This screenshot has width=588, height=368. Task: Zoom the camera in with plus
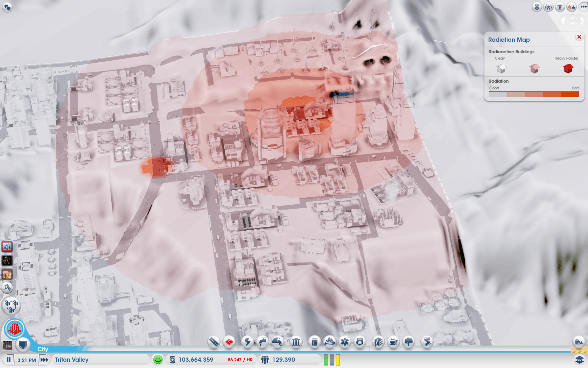tap(573, 18)
